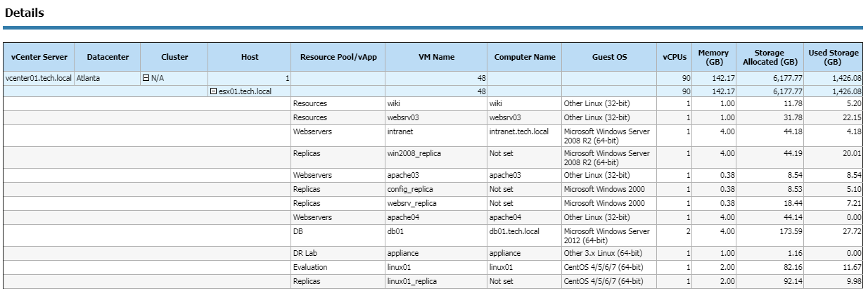Click the Host column header
The height and width of the screenshot is (291, 868).
[x=250, y=57]
